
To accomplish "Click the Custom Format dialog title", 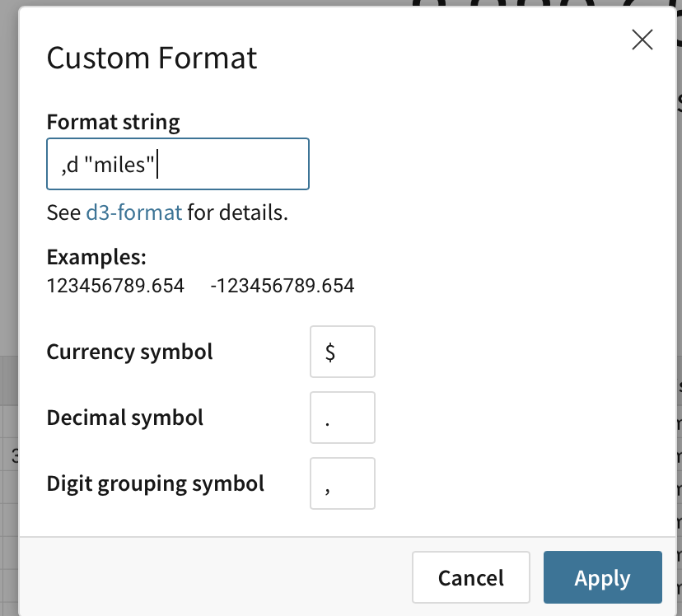I will (x=152, y=58).
